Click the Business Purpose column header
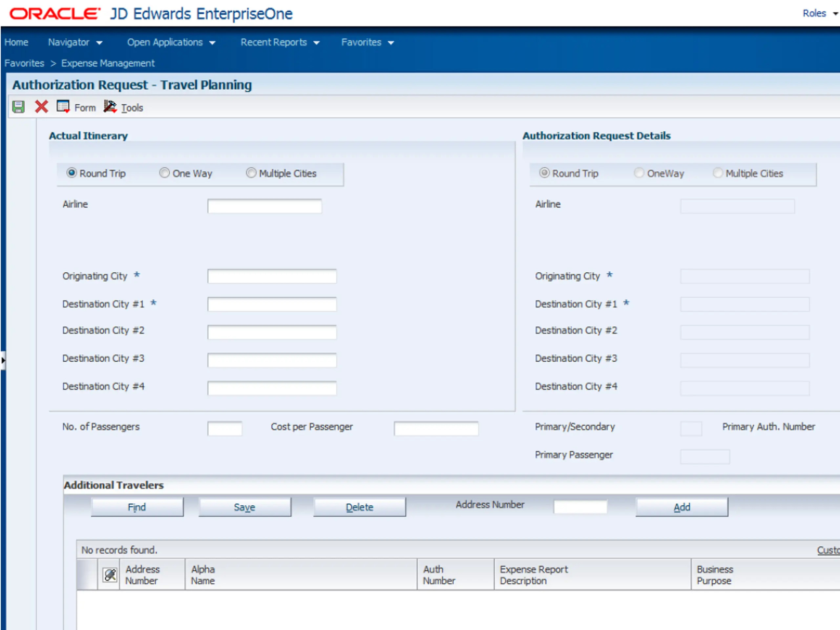The width and height of the screenshot is (840, 630). point(766,575)
